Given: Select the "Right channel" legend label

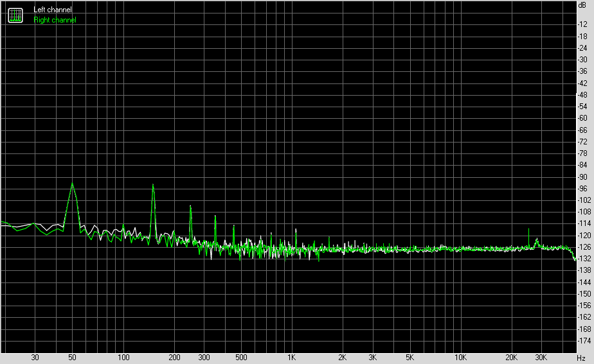Looking at the screenshot, I should [55, 20].
